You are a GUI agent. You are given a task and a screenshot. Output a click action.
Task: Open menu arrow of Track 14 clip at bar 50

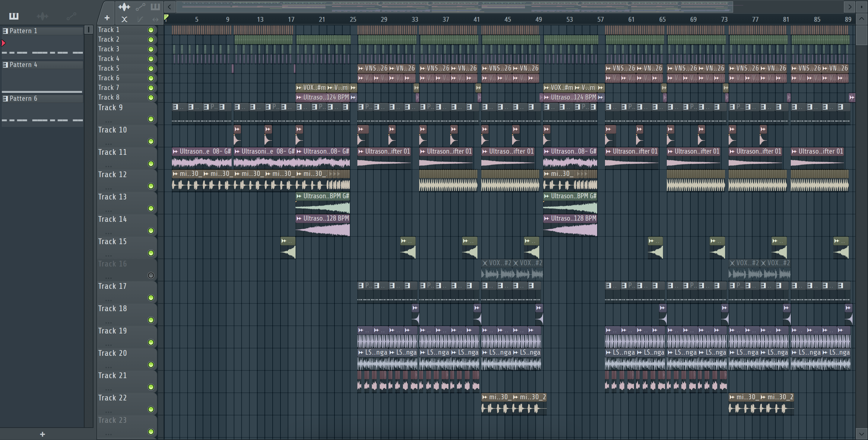click(546, 218)
